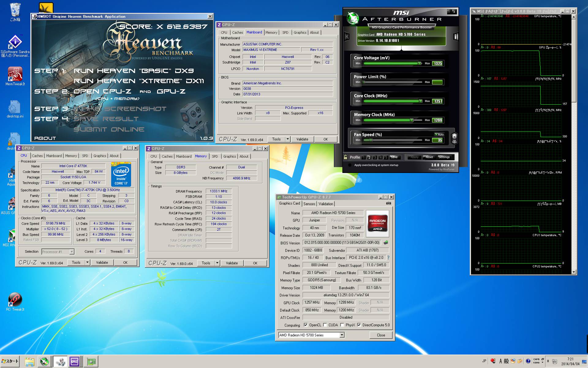Image resolution: width=588 pixels, height=368 pixels.
Task: Click the Core Voltage slider
Action: tap(393, 63)
